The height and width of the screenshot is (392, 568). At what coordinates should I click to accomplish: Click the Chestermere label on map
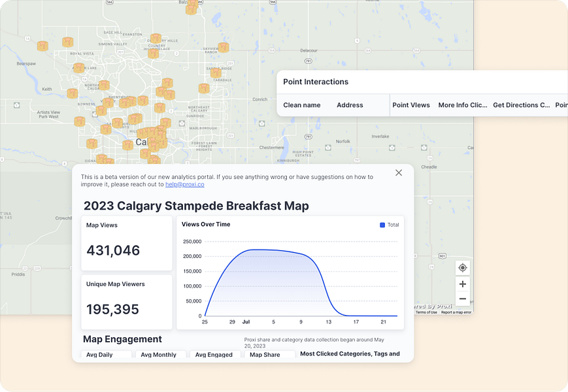point(272,147)
